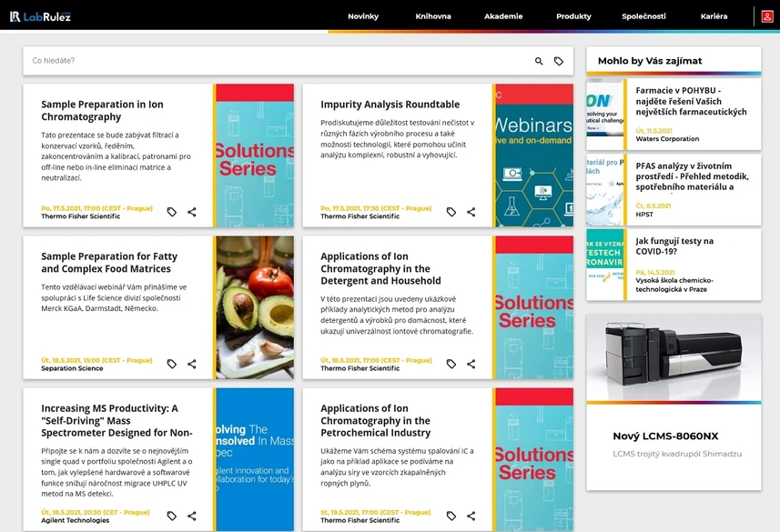
Task: Click tag icon on Sample Preparation in Ion Chromatography card
Action: 172,212
